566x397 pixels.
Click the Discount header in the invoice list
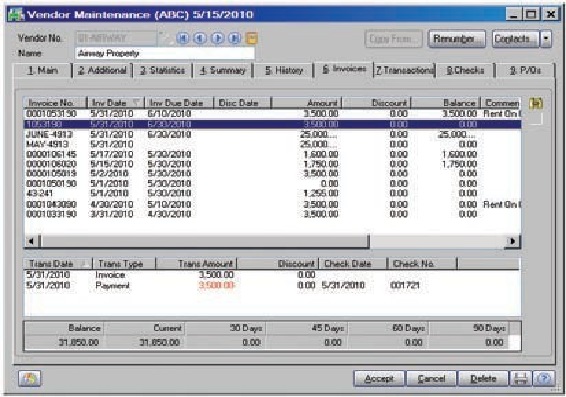pos(376,103)
